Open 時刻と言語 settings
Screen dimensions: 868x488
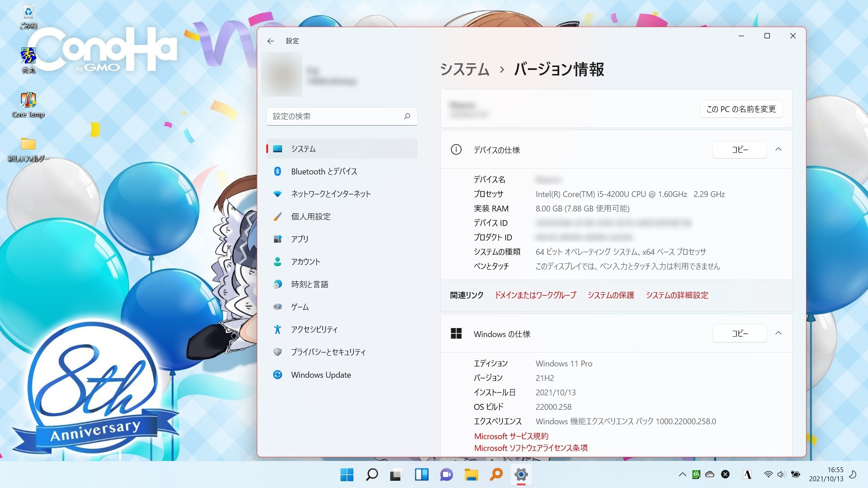click(x=342, y=284)
